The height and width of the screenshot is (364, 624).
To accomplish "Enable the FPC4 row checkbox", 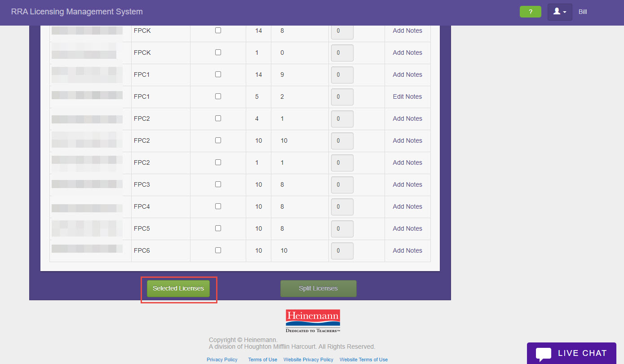I will pos(218,206).
